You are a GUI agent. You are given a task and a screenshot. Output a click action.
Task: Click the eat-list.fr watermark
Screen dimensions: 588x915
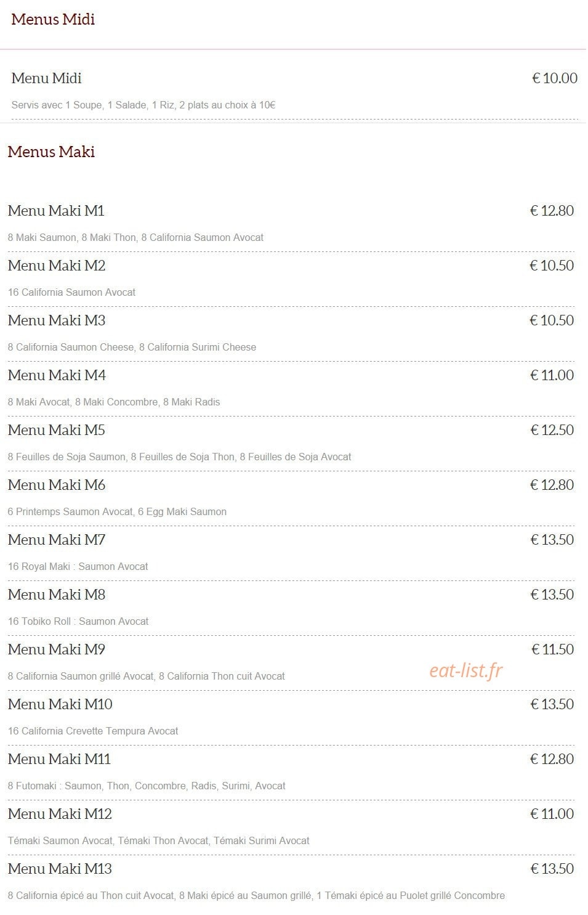pos(466,670)
